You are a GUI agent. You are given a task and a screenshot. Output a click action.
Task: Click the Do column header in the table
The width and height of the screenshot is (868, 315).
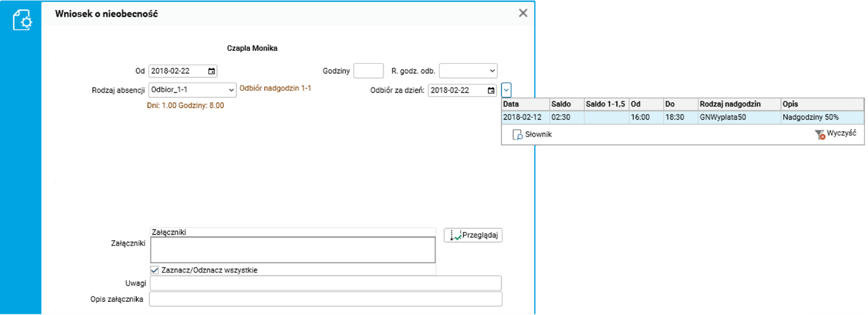(x=679, y=104)
